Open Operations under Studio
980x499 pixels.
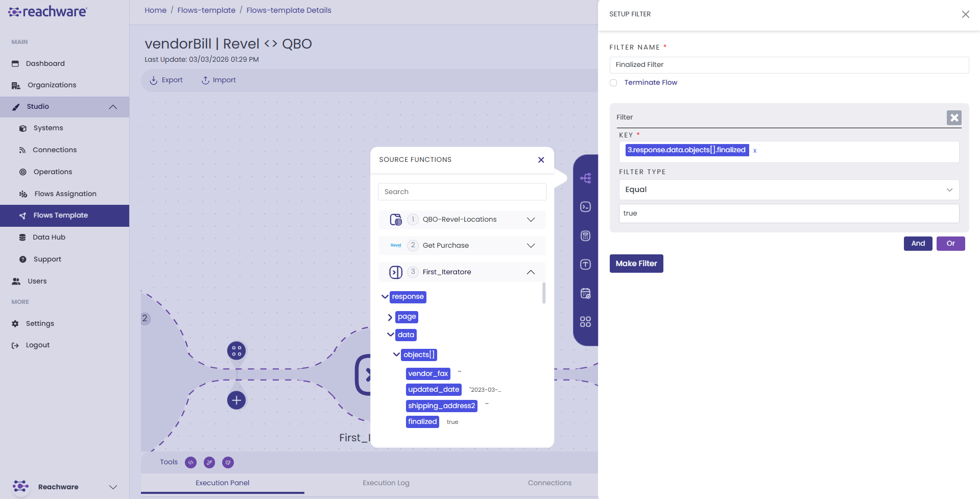pos(53,172)
